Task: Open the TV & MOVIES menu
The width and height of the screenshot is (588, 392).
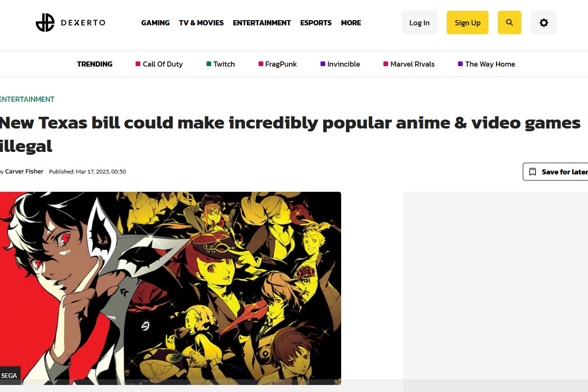Action: (x=201, y=23)
